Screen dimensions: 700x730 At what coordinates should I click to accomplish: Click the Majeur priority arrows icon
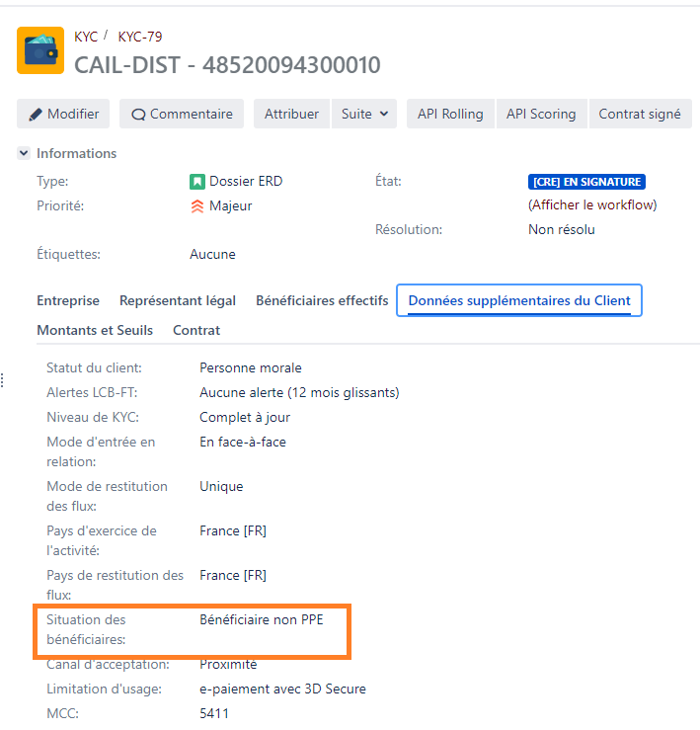[x=197, y=206]
